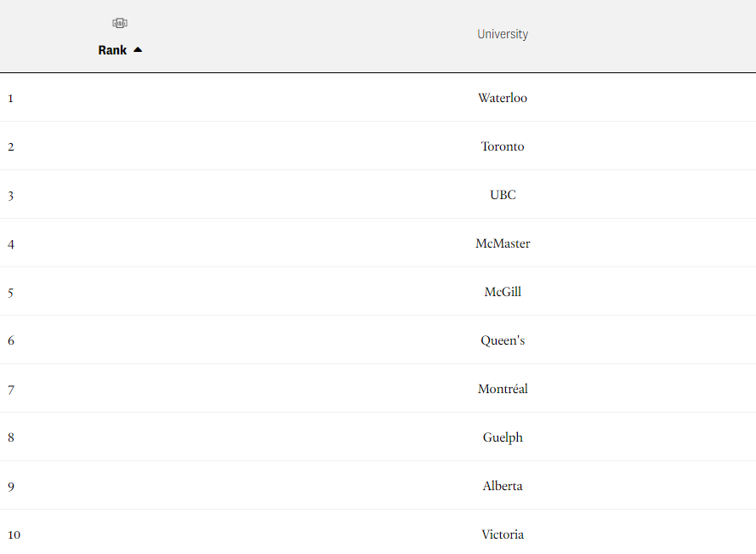Select the UBC entry
This screenshot has width=756, height=554.
click(503, 195)
